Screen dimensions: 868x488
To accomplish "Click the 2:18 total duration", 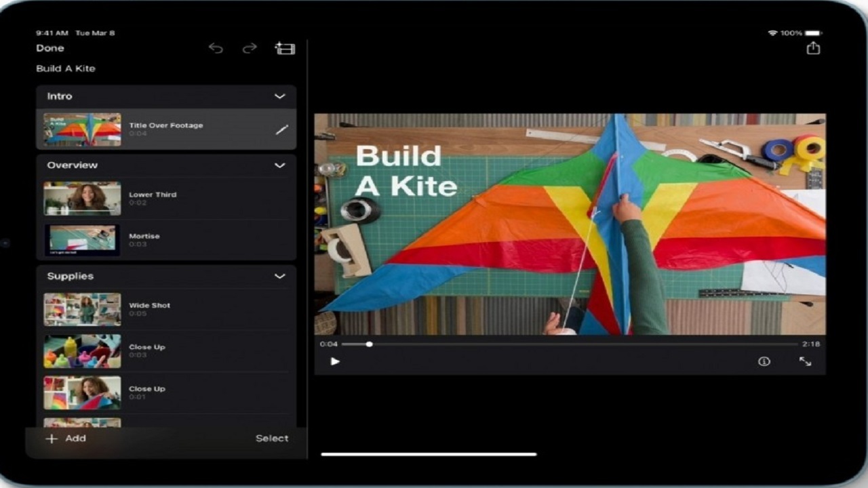I will pyautogui.click(x=811, y=344).
